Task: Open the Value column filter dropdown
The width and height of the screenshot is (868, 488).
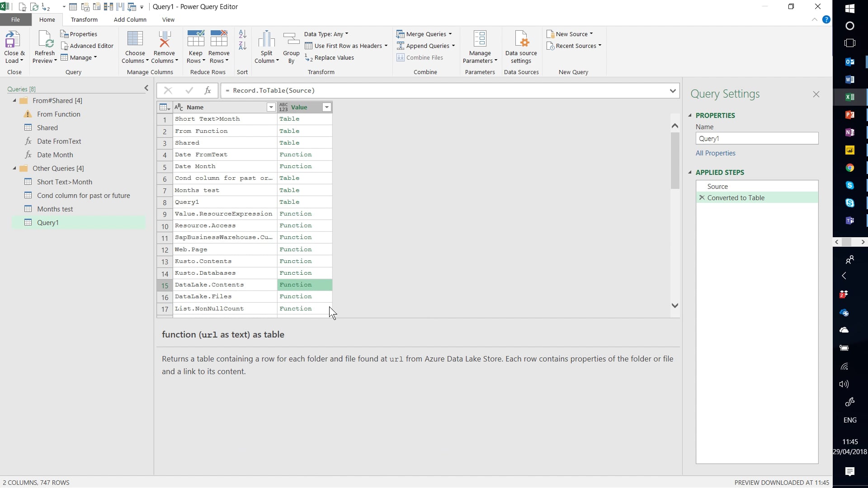Action: pyautogui.click(x=326, y=107)
